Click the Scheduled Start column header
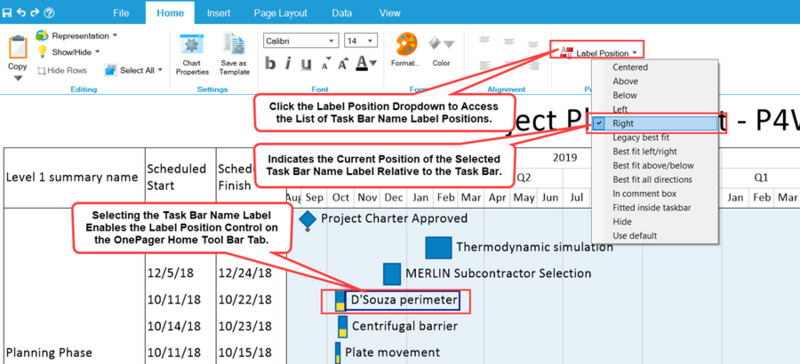This screenshot has height=364, width=800. tap(177, 177)
